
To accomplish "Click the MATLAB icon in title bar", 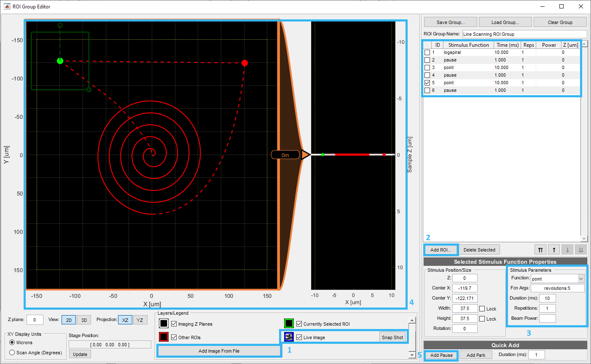I will 7,6.
